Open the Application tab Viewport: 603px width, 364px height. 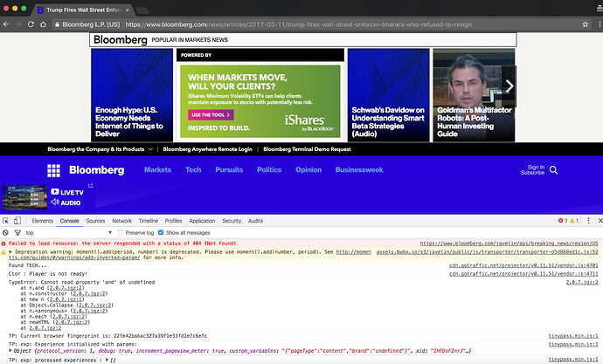[x=202, y=221]
